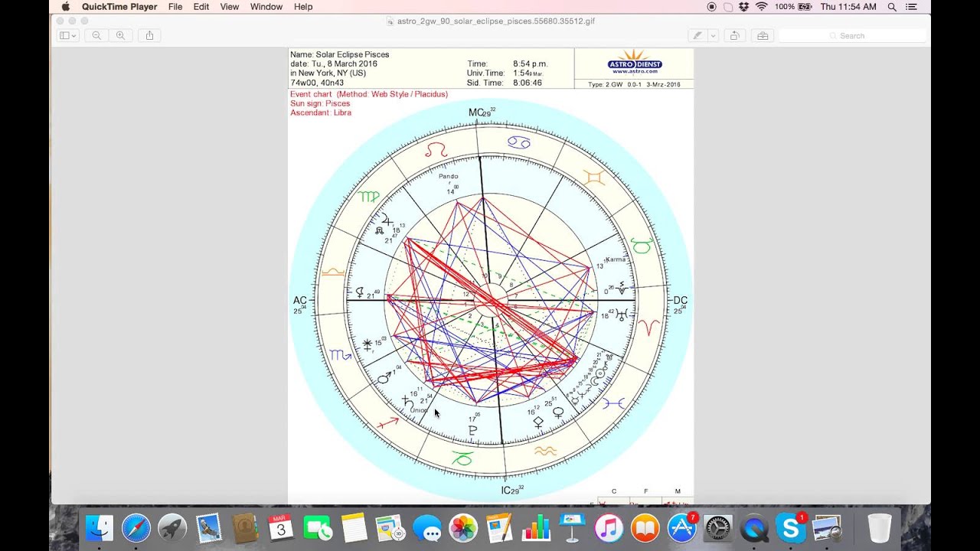Open iBooks orange book icon in Dock
This screenshot has height=551, width=980.
pyautogui.click(x=645, y=528)
